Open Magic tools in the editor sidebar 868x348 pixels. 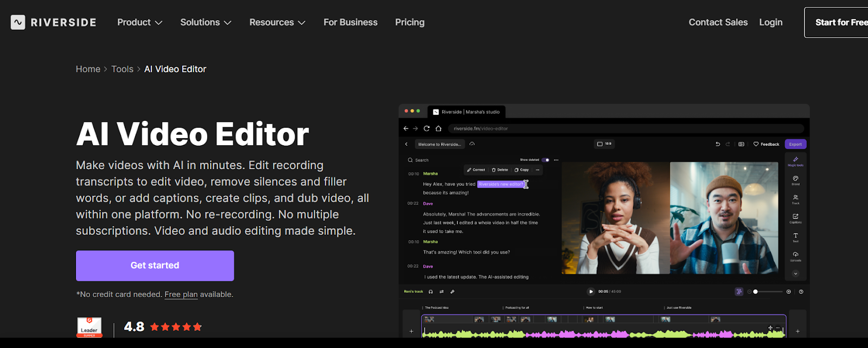tap(796, 162)
